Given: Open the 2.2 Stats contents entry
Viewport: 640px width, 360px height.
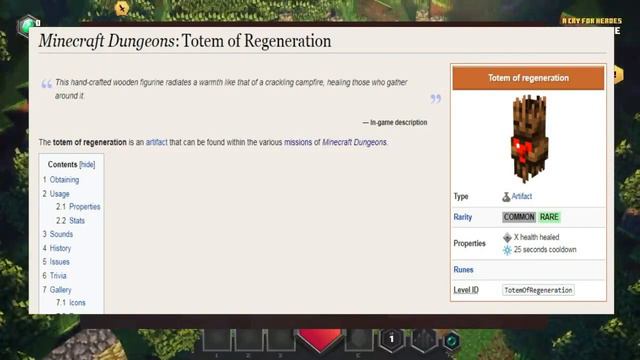Looking at the screenshot, I should coord(77,221).
